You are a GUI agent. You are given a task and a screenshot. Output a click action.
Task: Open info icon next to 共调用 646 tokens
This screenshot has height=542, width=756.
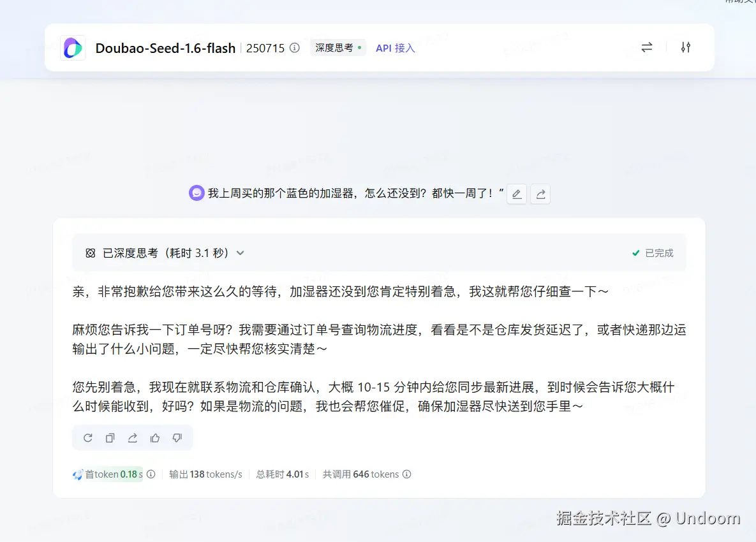pos(407,474)
